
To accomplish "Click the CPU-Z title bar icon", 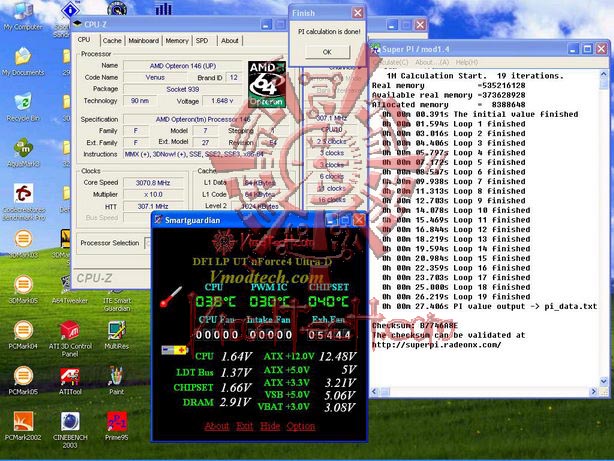I will click(77, 24).
